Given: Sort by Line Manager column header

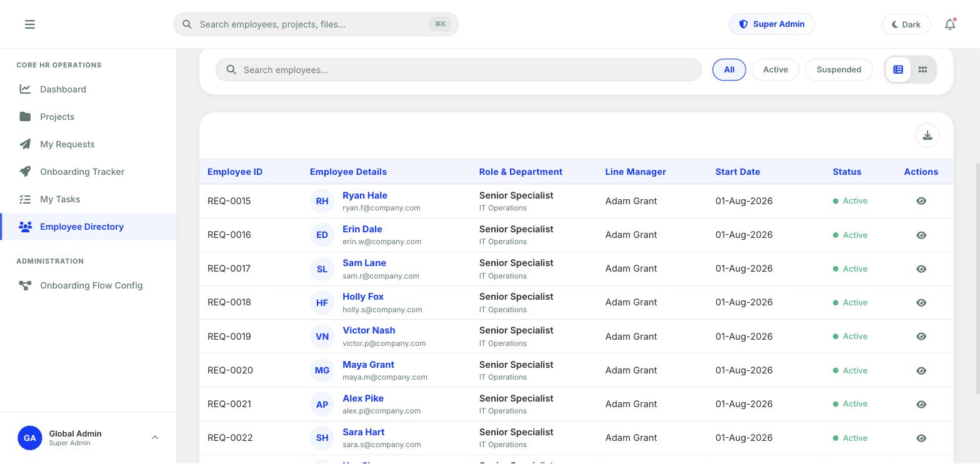Looking at the screenshot, I should click(636, 172).
